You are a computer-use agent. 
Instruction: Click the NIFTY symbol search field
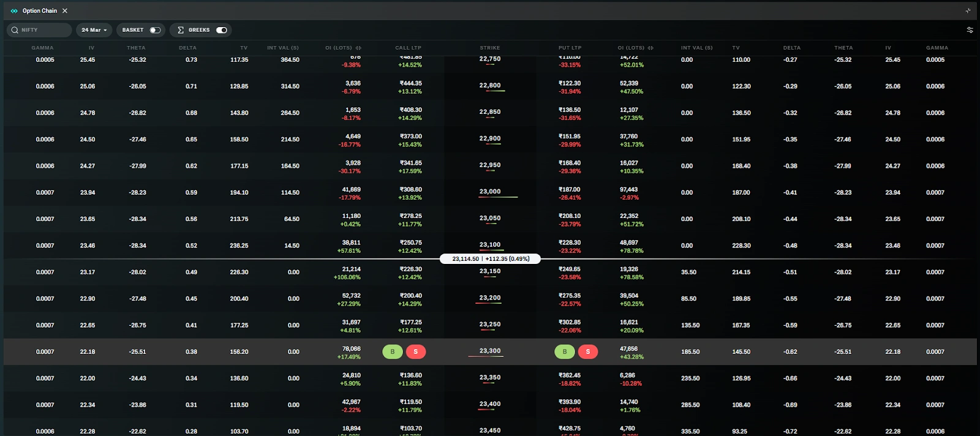pos(44,30)
